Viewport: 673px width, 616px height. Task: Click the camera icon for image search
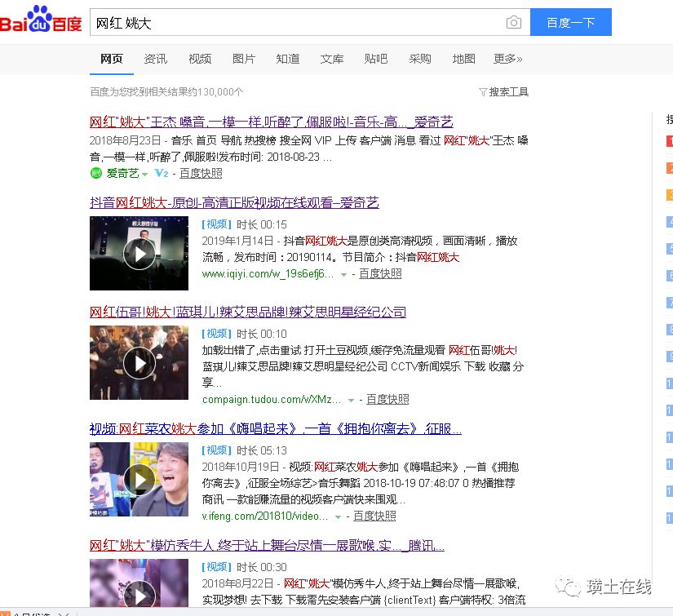[x=513, y=24]
